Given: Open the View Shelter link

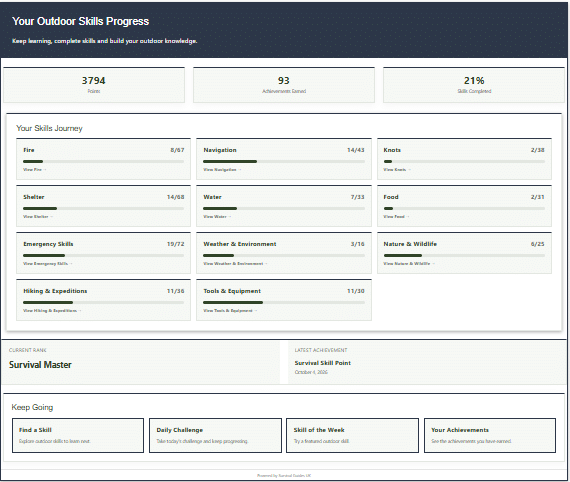Looking at the screenshot, I should [38, 216].
